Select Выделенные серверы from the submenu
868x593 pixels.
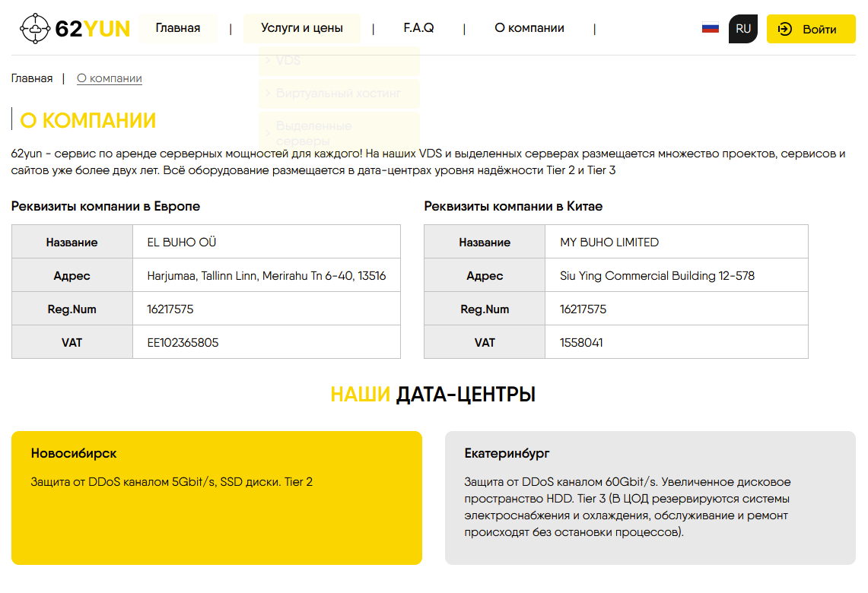click(x=313, y=132)
